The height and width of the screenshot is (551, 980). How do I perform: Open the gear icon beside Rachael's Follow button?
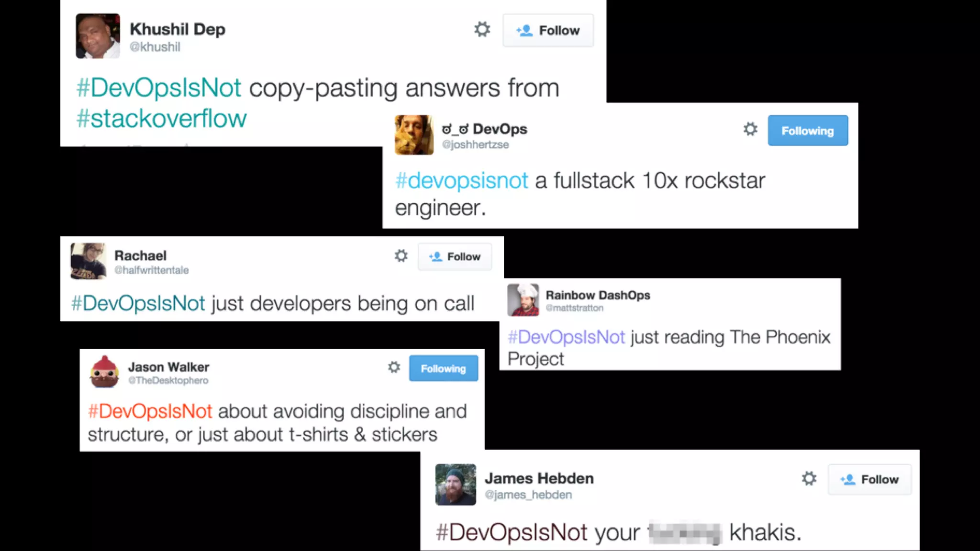pos(401,256)
